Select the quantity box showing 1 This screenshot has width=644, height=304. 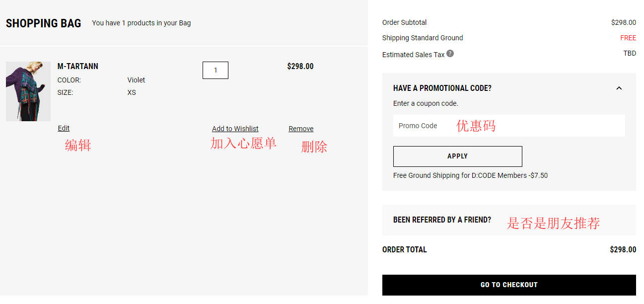pyautogui.click(x=215, y=71)
